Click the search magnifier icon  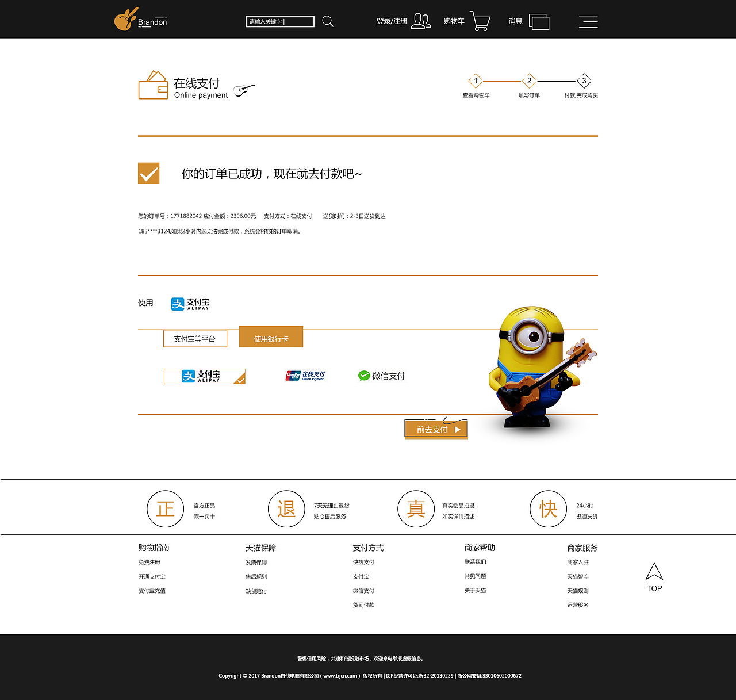coord(328,21)
